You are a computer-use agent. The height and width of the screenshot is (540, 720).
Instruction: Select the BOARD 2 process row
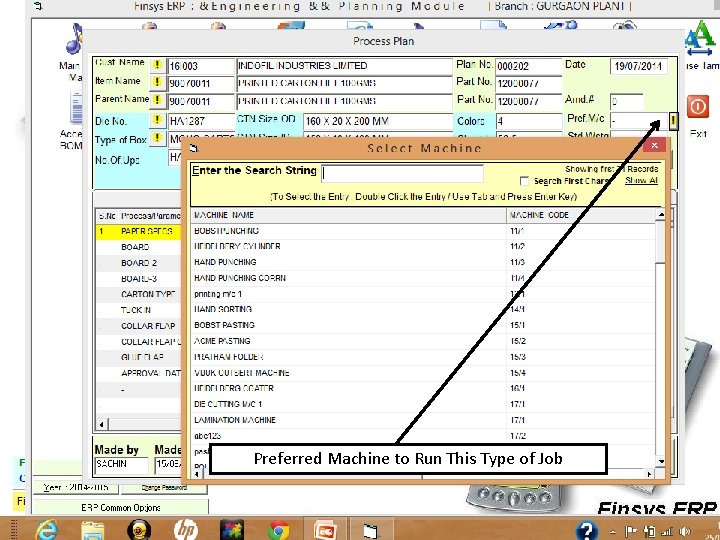pyautogui.click(x=139, y=263)
